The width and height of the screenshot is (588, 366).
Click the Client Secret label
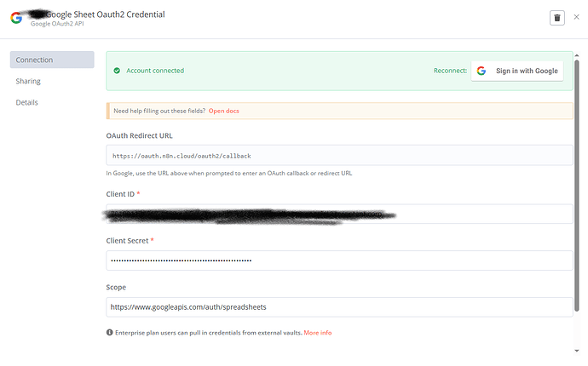point(127,241)
